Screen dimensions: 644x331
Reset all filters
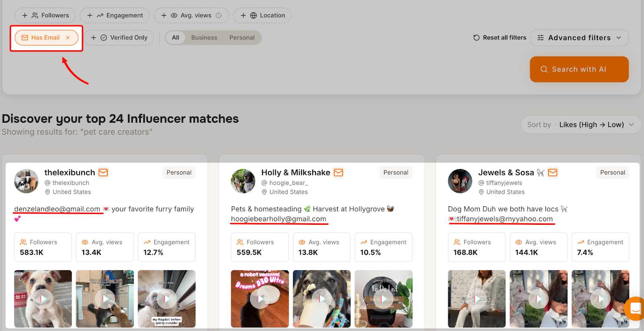coord(500,38)
